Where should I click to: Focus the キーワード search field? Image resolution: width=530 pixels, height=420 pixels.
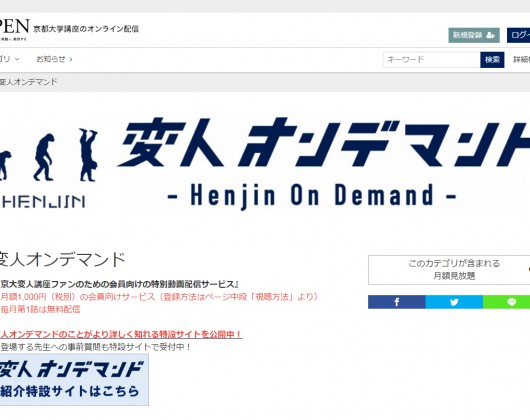432,60
